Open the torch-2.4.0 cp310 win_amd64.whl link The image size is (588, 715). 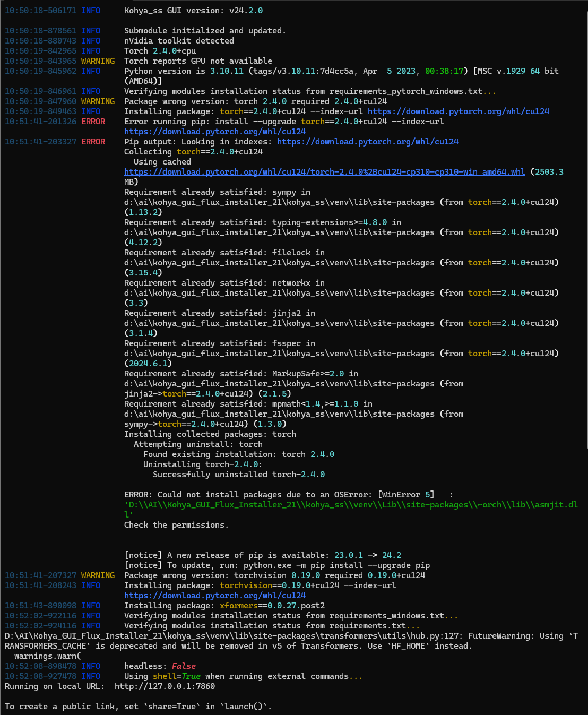[x=324, y=172]
